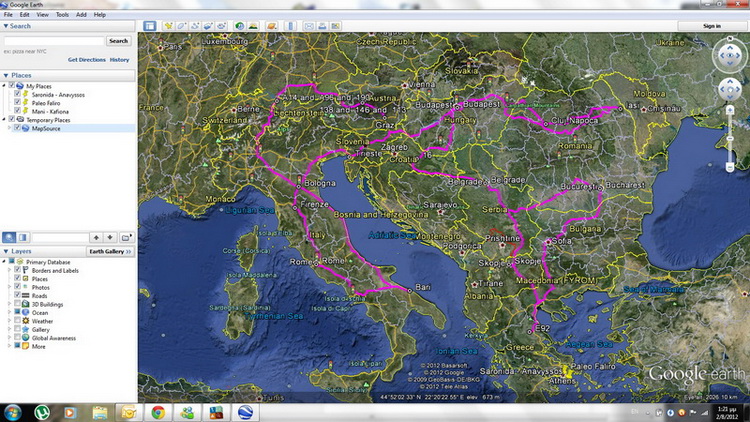Open Chrome from the Windows taskbar
The width and height of the screenshot is (750, 422).
tap(157, 411)
